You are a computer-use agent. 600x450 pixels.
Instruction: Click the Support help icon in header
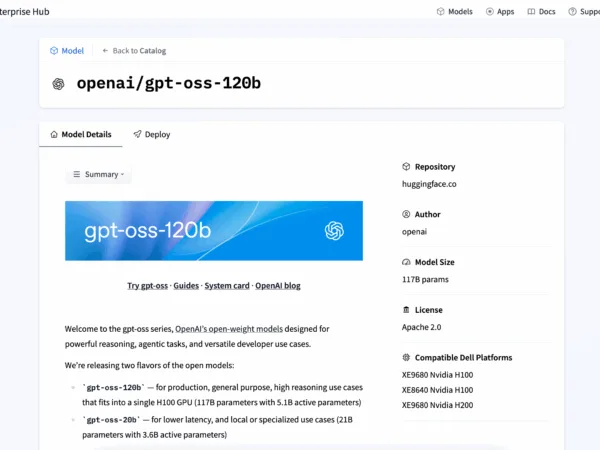(572, 11)
